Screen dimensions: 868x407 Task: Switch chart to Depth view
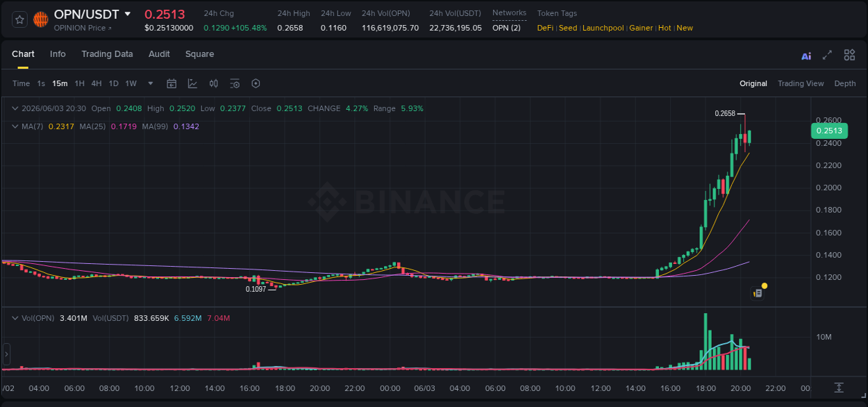tap(845, 83)
